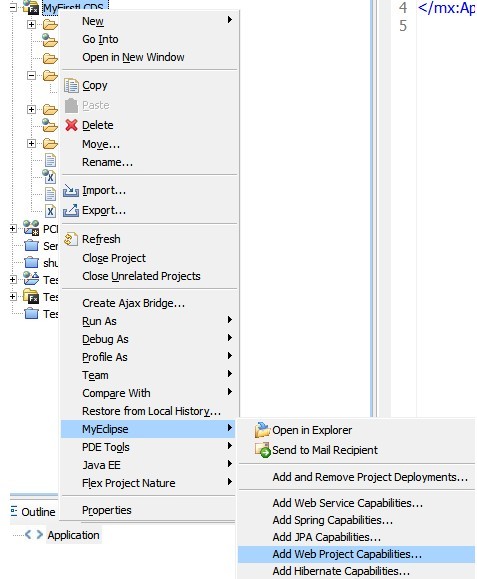This screenshot has height=579, width=477.
Task: Click the Import icon
Action: (x=71, y=191)
